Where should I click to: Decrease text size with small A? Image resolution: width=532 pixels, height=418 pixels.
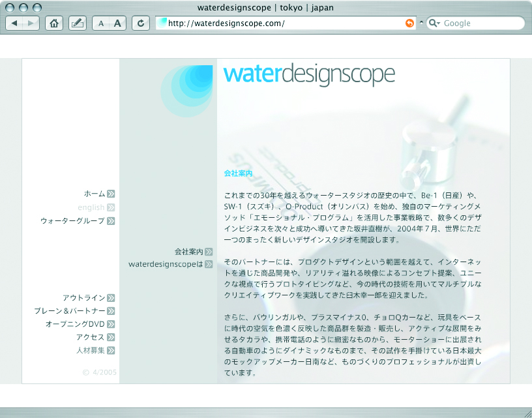(x=101, y=23)
